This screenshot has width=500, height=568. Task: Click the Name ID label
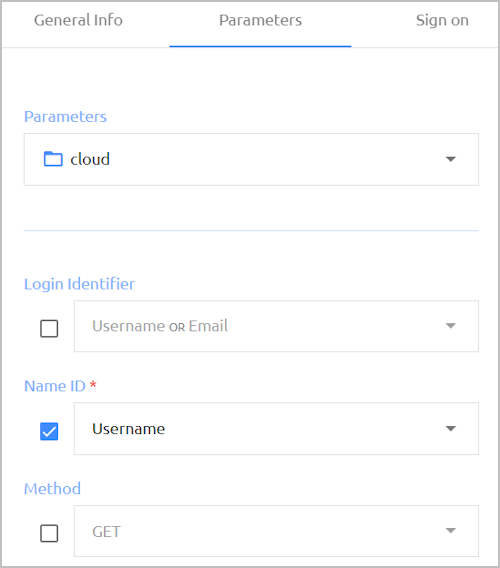(x=55, y=386)
